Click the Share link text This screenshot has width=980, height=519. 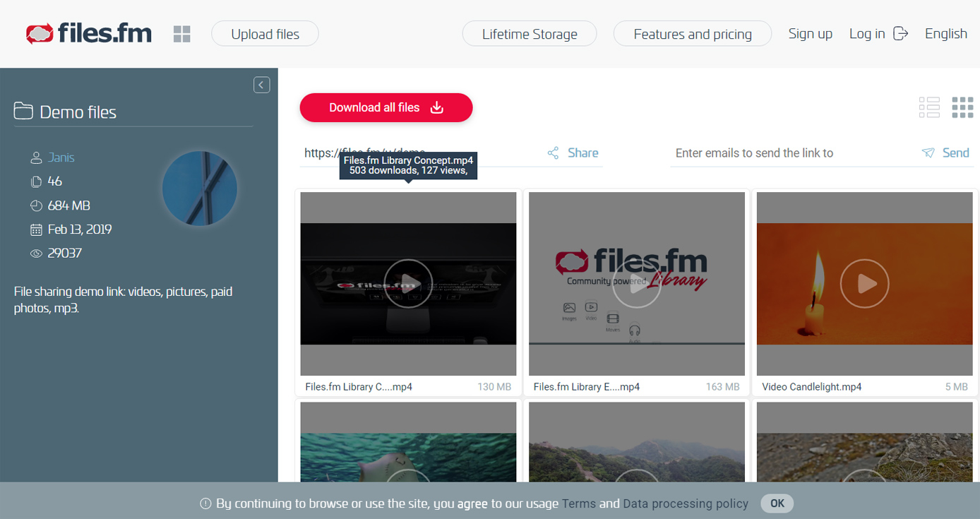click(583, 153)
